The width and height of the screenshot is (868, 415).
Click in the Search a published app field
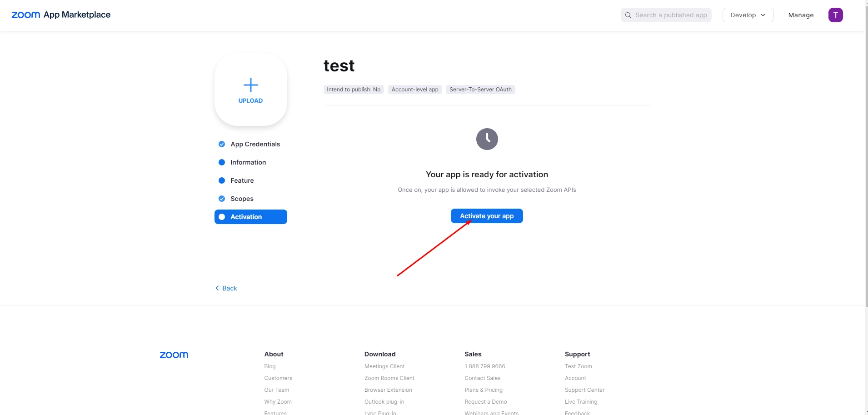click(666, 15)
